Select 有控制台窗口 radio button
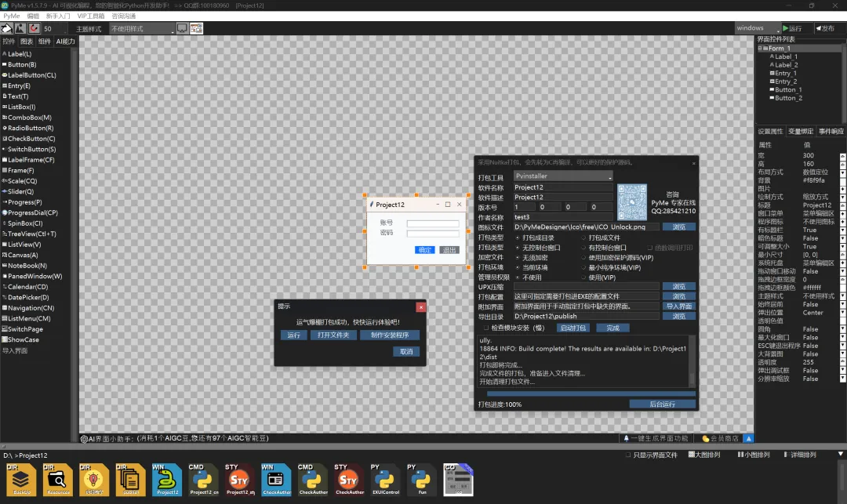The height and width of the screenshot is (504, 847). 583,248
